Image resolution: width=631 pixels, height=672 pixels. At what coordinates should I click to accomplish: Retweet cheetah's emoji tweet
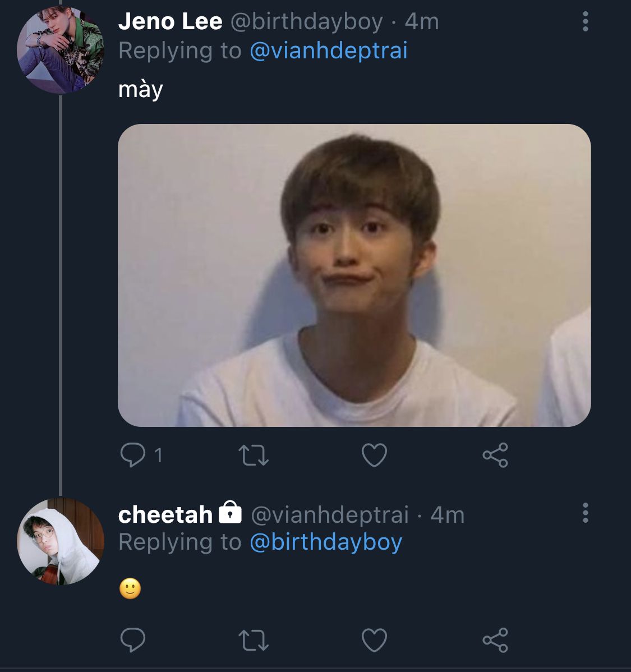click(x=254, y=639)
